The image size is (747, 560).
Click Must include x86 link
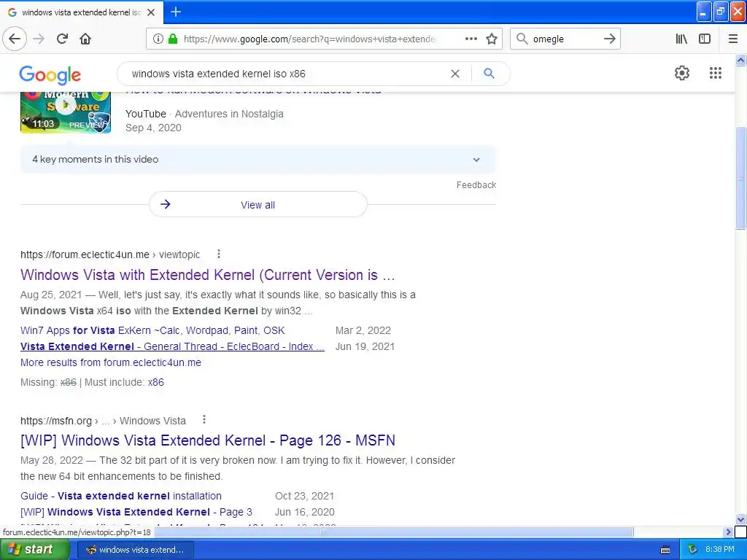[x=156, y=382]
